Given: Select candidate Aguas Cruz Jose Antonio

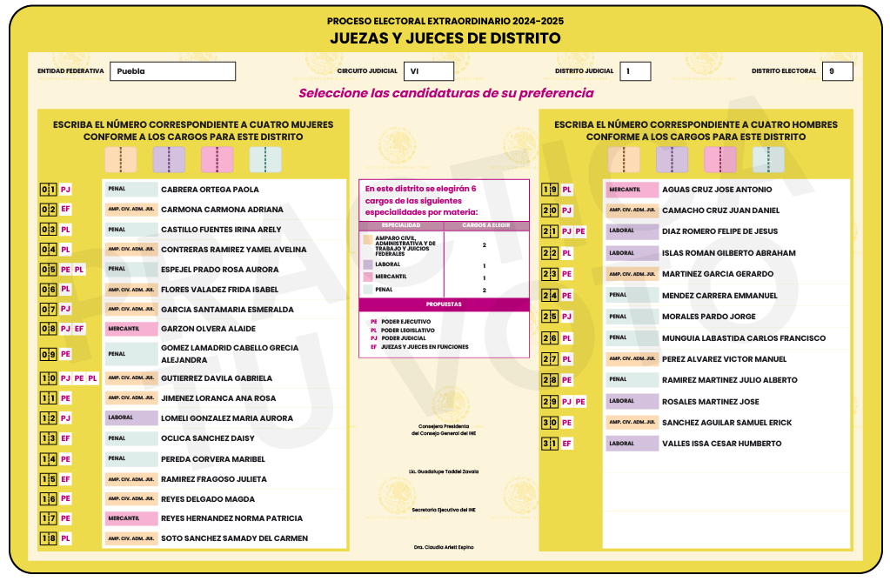Looking at the screenshot, I should point(717,190).
